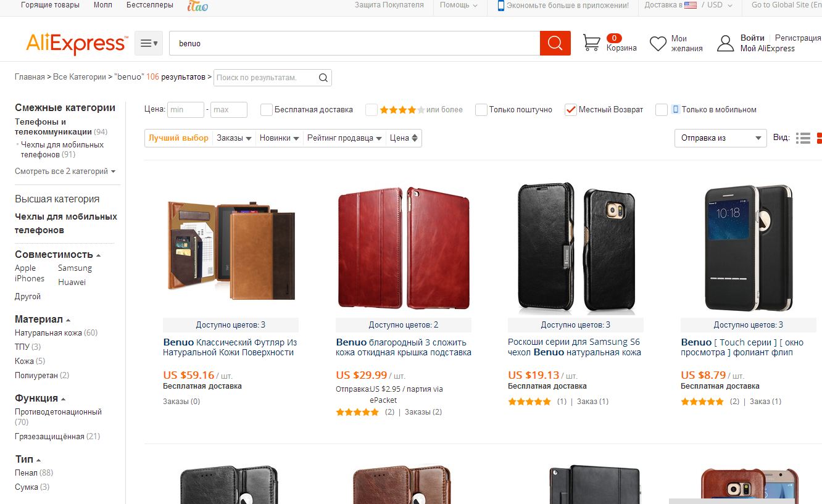Click the orange search magnifier button
Viewport: 822px width, 504px height.
pos(555,43)
